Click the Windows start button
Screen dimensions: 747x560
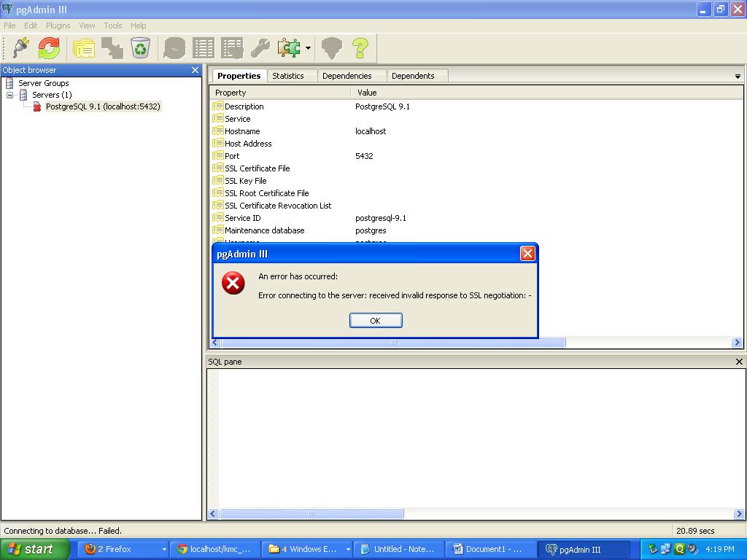tap(35, 549)
